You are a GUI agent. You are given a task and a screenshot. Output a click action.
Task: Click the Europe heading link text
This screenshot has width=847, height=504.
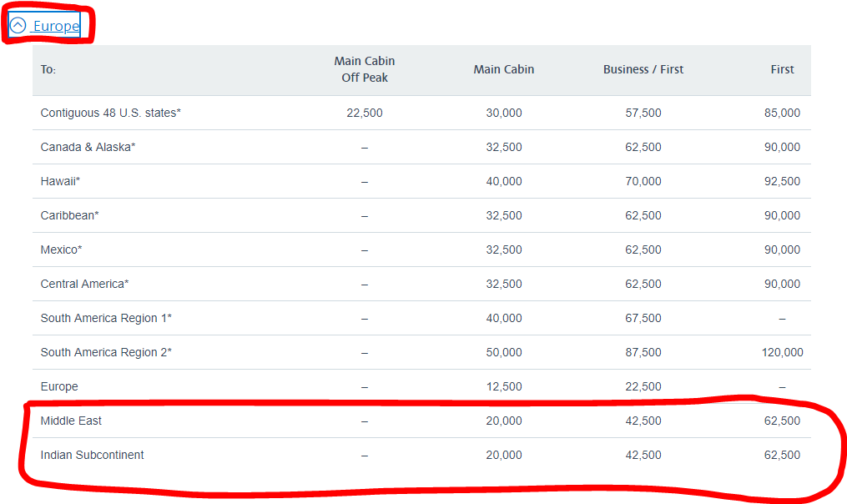[56, 26]
